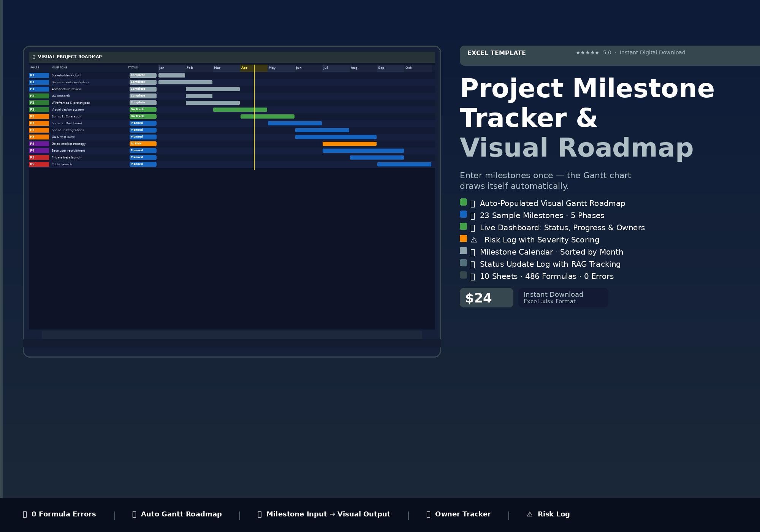Select the blue swatch beside 23 Sample Milestones
The image size is (760, 532).
463,214
